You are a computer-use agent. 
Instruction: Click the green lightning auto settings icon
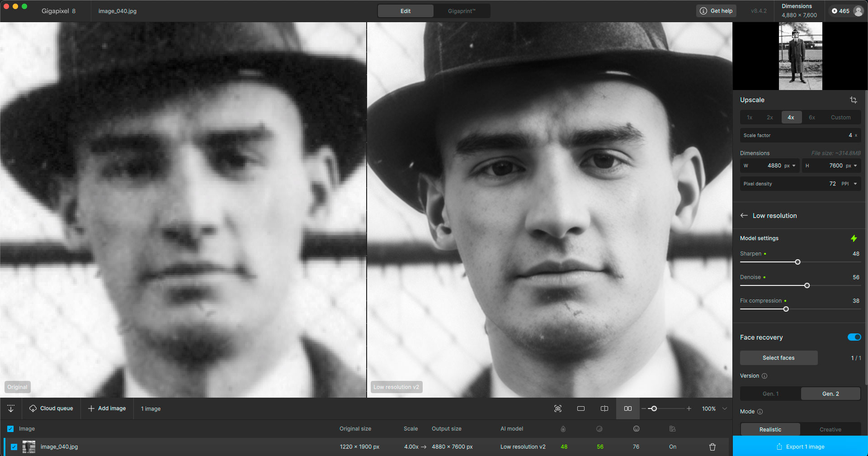[x=854, y=238]
